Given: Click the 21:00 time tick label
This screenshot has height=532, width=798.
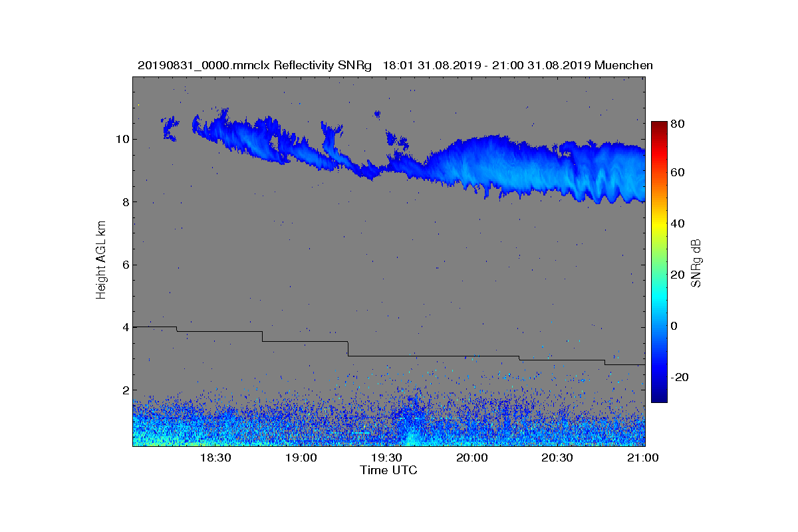Looking at the screenshot, I should pyautogui.click(x=642, y=458).
